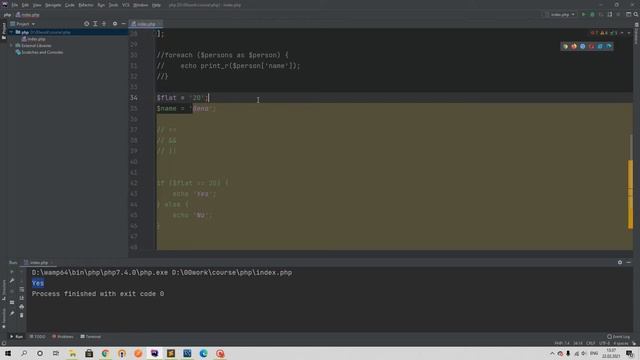
Task: Open in Edge browser icon
Action: [x=609, y=46]
